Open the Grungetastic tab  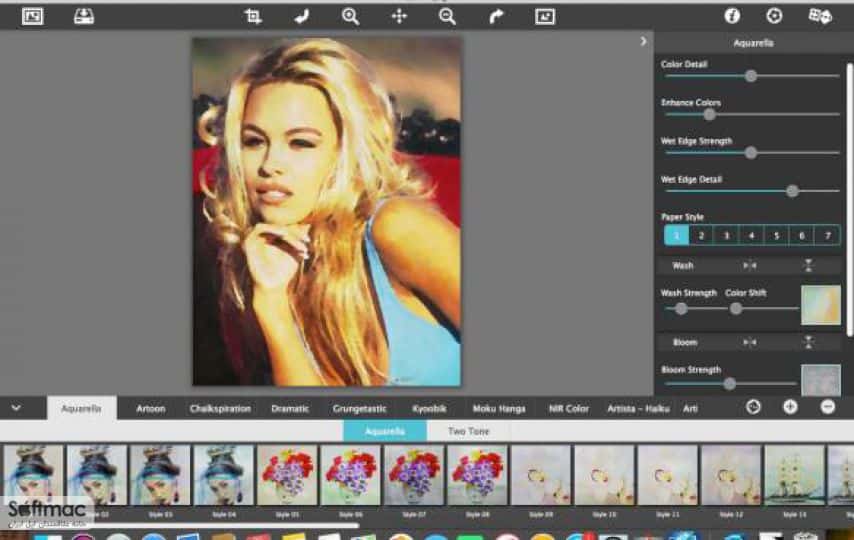pos(359,408)
